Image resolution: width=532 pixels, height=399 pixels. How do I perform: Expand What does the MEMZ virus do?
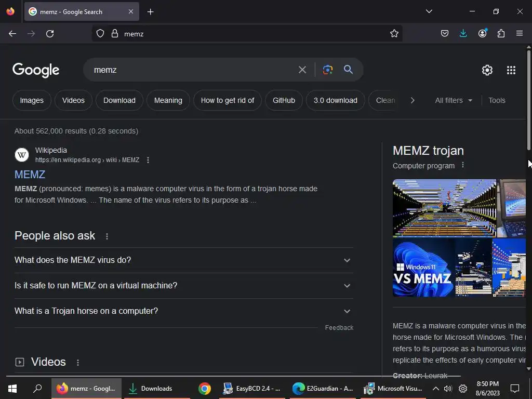point(183,260)
